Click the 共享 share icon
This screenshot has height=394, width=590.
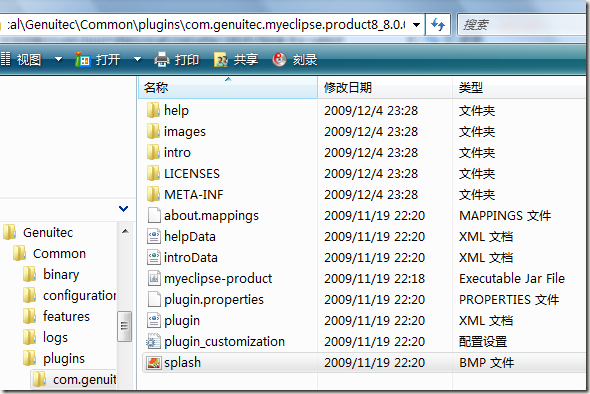[221, 59]
